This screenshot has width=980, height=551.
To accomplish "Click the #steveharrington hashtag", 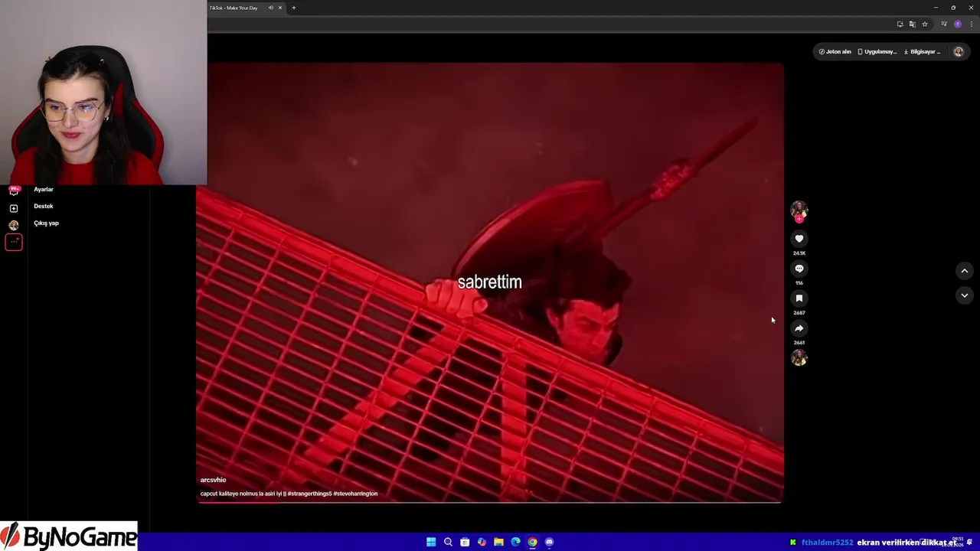I will click(355, 494).
